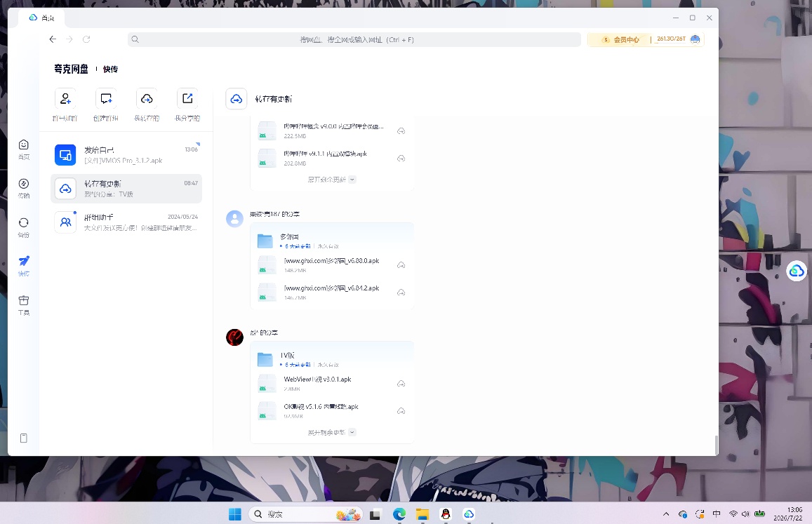
Task: Open the 首页 tab at window top
Action: 41,18
